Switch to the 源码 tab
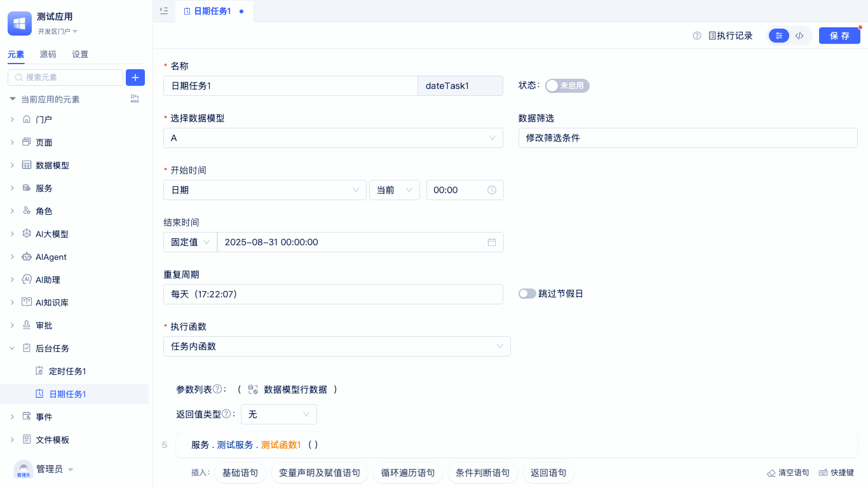The width and height of the screenshot is (868, 488). tap(48, 55)
